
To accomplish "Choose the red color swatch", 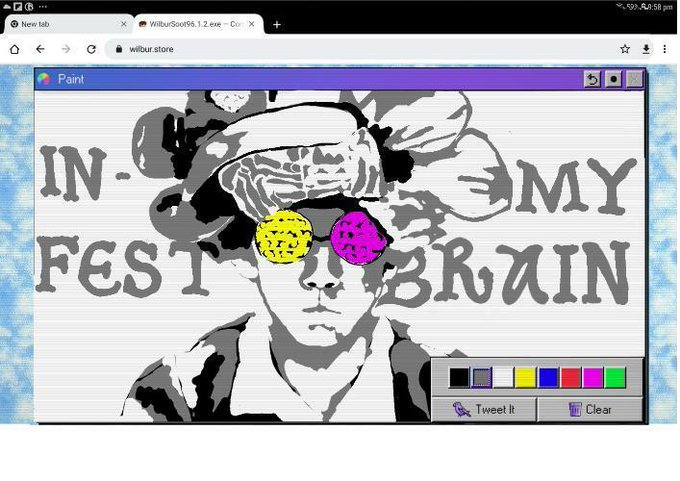I will [571, 377].
